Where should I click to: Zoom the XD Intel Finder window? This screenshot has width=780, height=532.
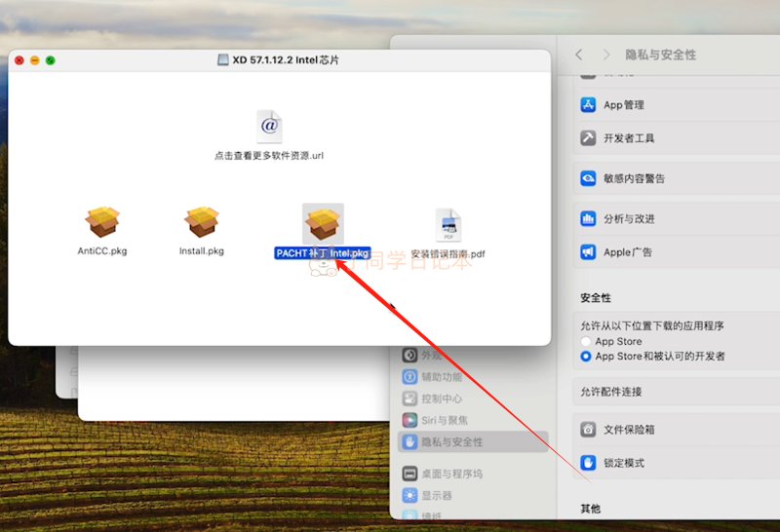(51, 60)
